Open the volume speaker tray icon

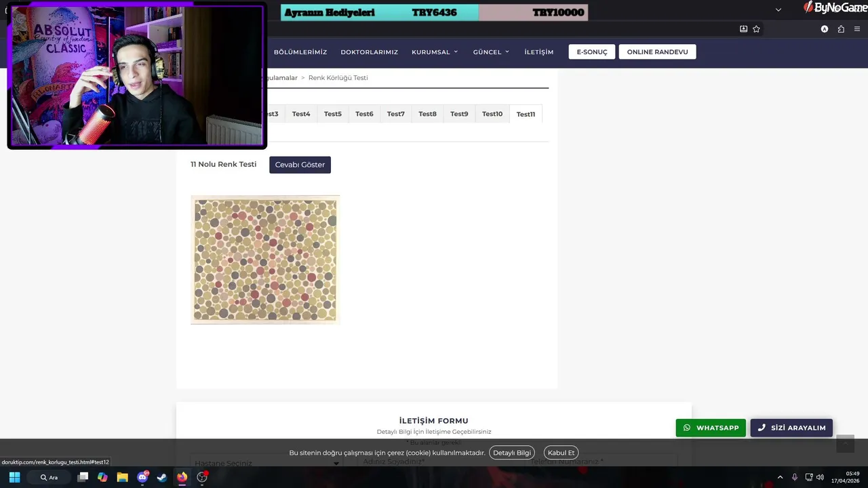[821, 477]
